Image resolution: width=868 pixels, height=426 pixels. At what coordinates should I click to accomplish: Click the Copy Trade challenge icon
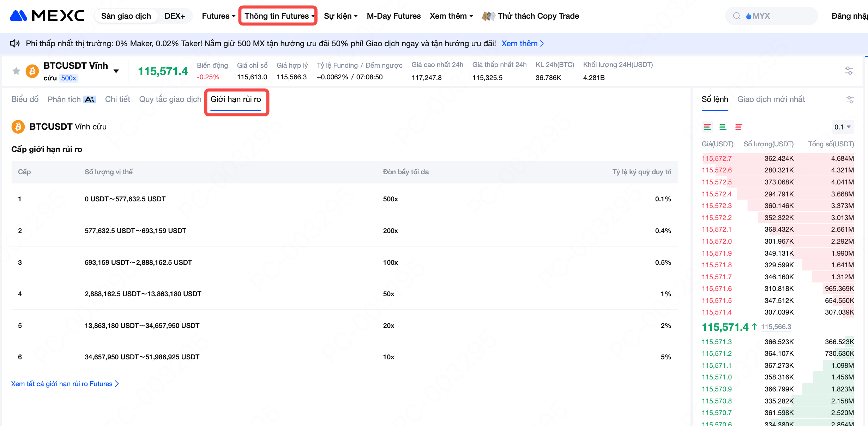point(488,16)
